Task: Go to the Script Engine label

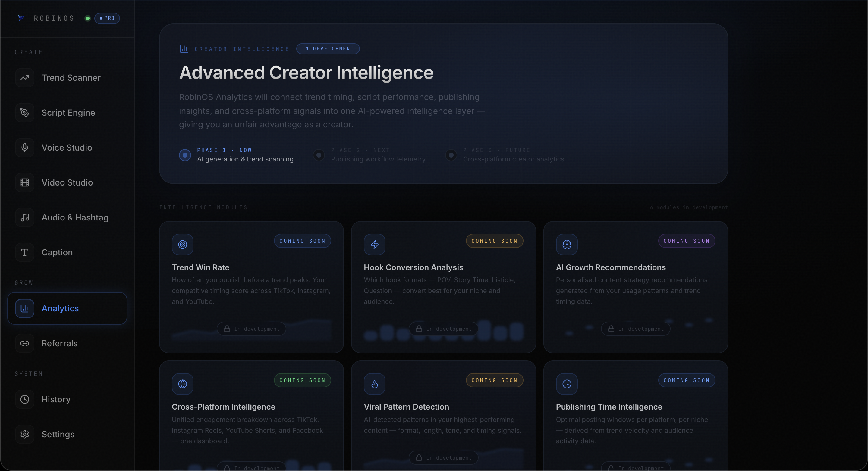Action: [68, 113]
